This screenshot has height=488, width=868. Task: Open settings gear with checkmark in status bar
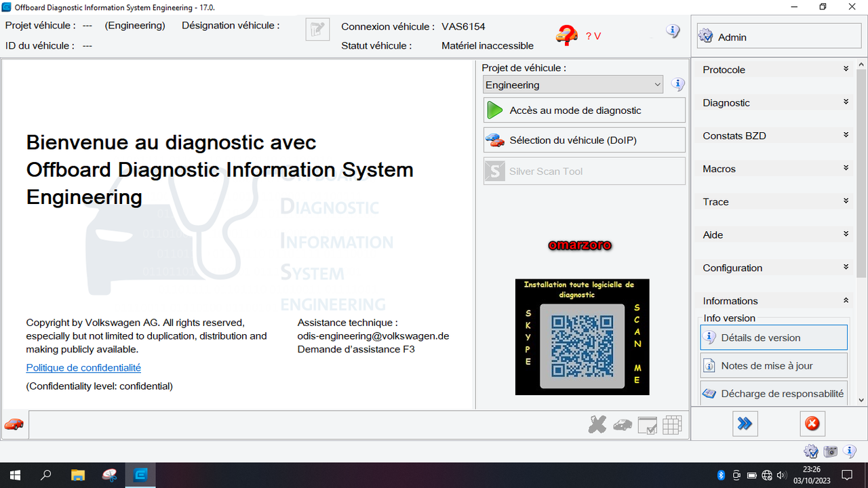(x=810, y=452)
